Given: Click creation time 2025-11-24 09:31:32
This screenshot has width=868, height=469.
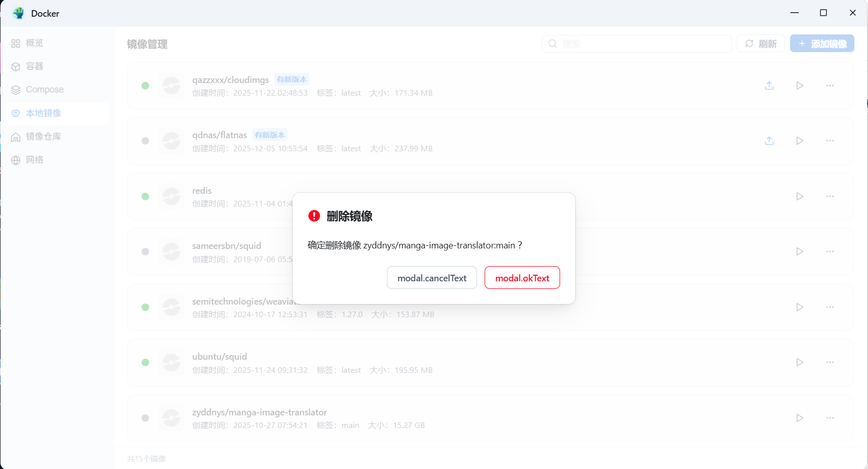Looking at the screenshot, I should [270, 370].
